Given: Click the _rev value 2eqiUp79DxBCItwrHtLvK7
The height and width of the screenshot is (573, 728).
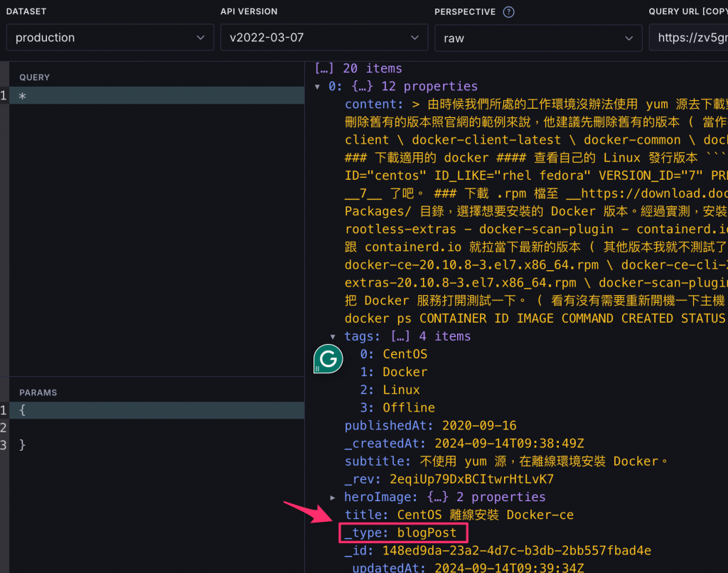Looking at the screenshot, I should click(472, 479).
